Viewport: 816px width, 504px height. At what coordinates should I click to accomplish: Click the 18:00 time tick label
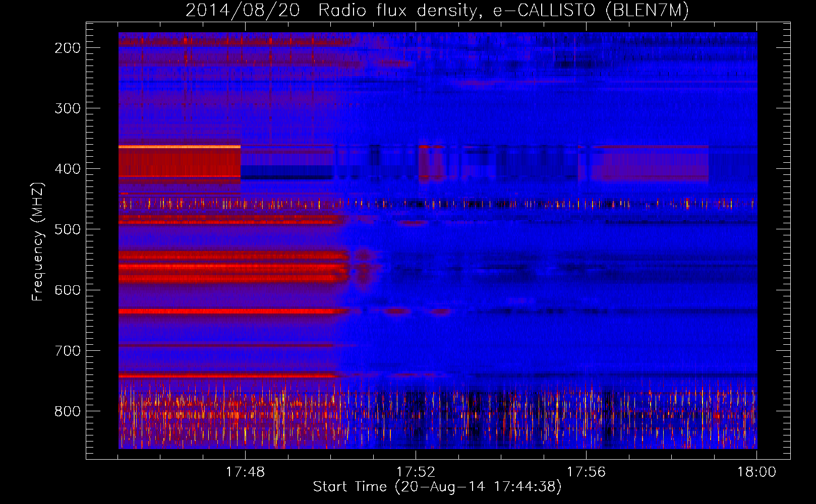click(x=756, y=472)
